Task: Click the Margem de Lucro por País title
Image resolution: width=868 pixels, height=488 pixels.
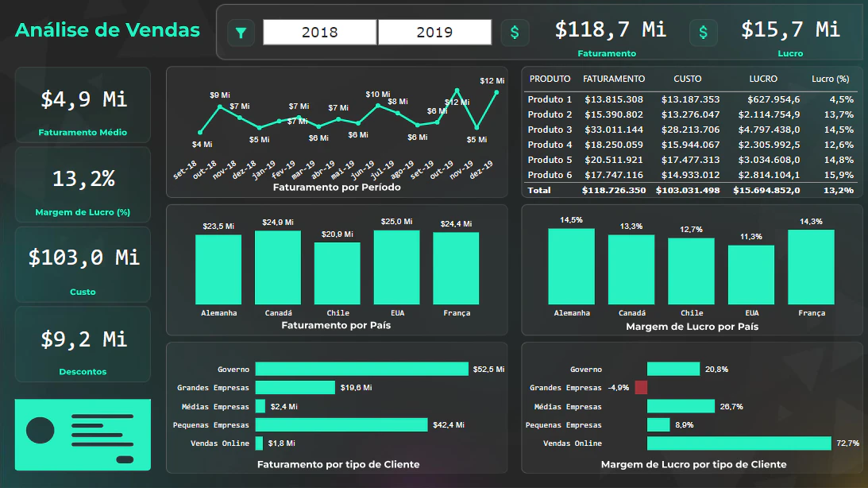Action: click(x=692, y=327)
